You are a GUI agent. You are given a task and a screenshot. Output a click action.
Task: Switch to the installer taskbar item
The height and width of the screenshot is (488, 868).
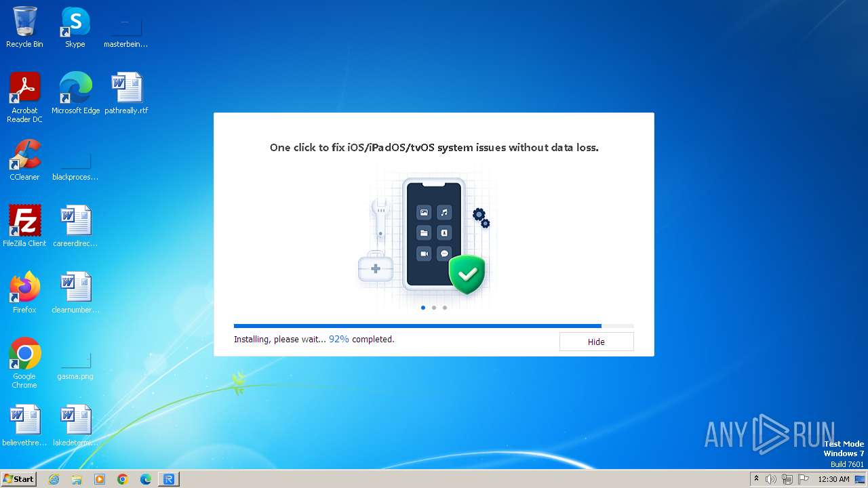click(x=169, y=479)
